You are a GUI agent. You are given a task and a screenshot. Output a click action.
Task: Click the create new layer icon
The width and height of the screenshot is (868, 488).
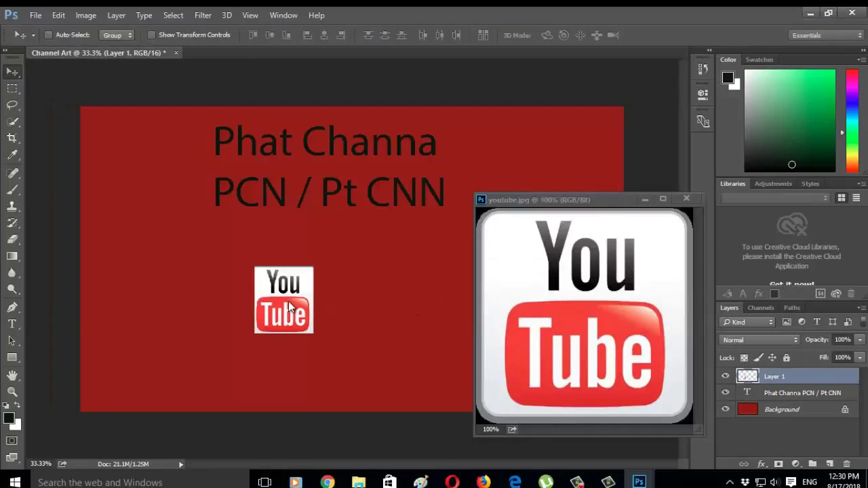point(829,464)
